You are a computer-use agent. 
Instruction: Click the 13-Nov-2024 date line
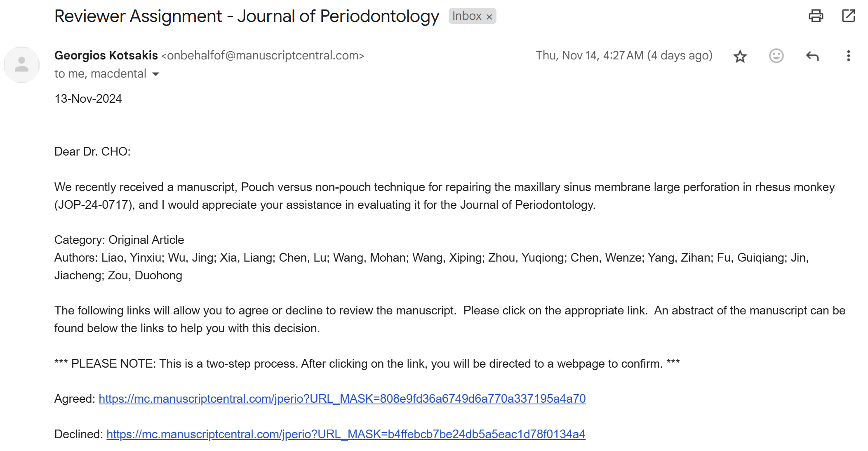pos(88,99)
